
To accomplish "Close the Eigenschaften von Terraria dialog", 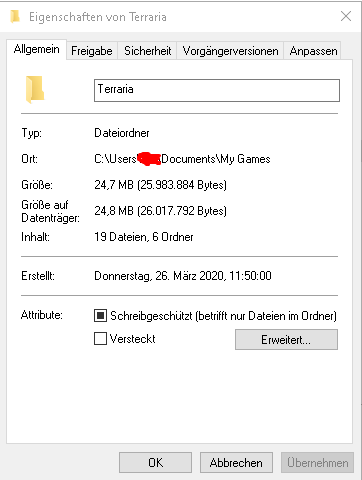I will (x=346, y=16).
